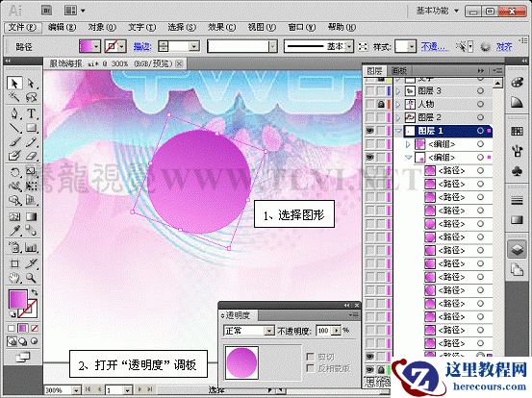Expand the 图层 2 layer

(x=398, y=117)
